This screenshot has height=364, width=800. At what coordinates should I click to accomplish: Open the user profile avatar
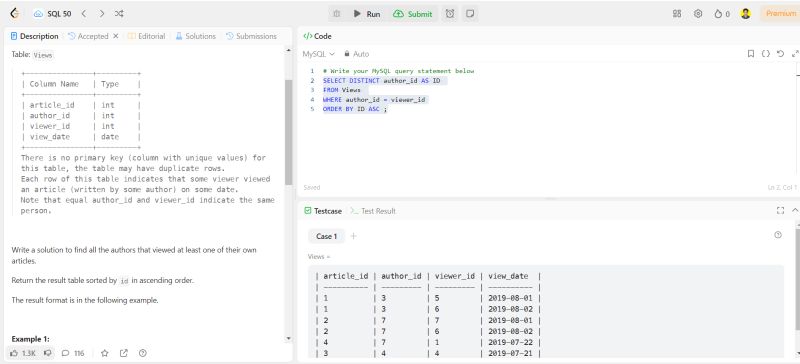click(745, 14)
